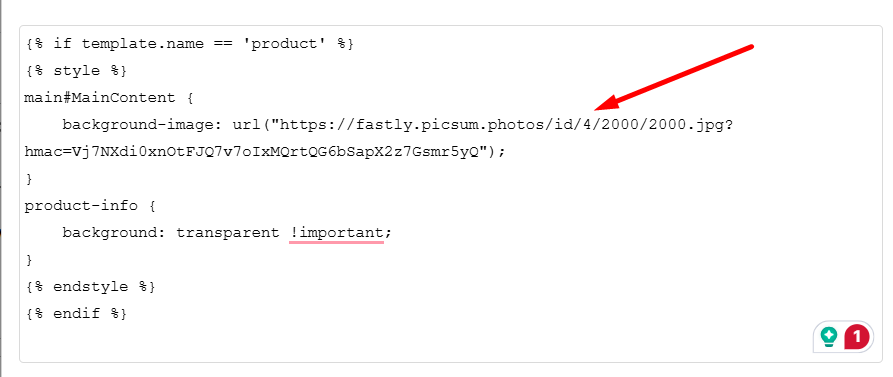Click closing brace below background transparent rule

[30, 260]
